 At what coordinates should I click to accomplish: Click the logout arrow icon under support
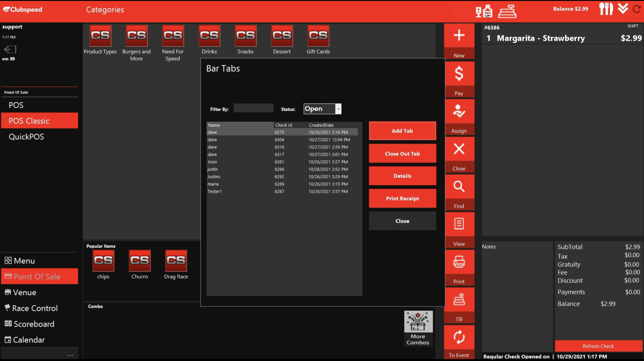click(x=10, y=49)
